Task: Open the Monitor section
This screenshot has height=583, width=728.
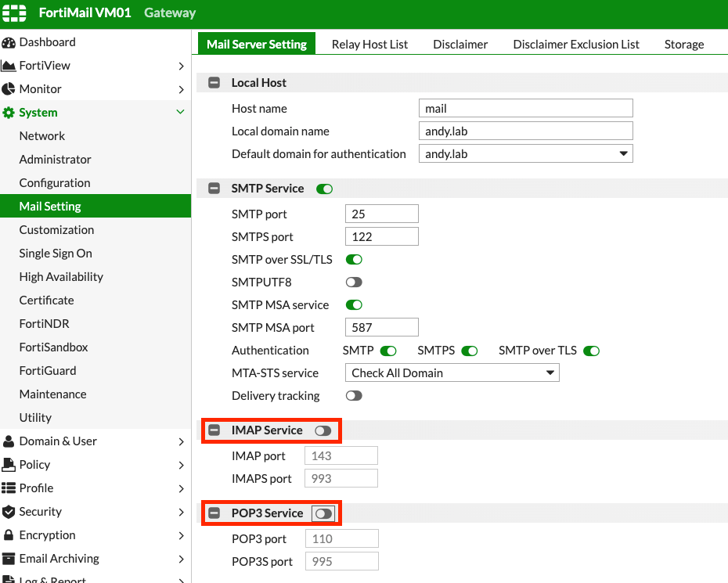Action: (x=9, y=88)
